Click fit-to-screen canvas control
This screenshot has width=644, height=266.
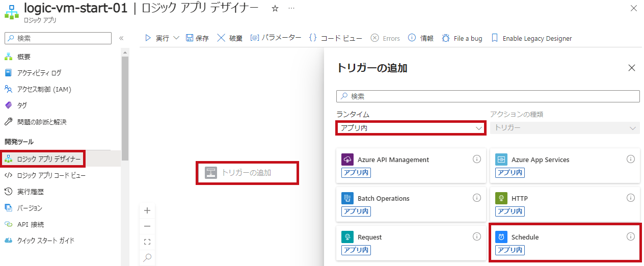click(x=147, y=242)
